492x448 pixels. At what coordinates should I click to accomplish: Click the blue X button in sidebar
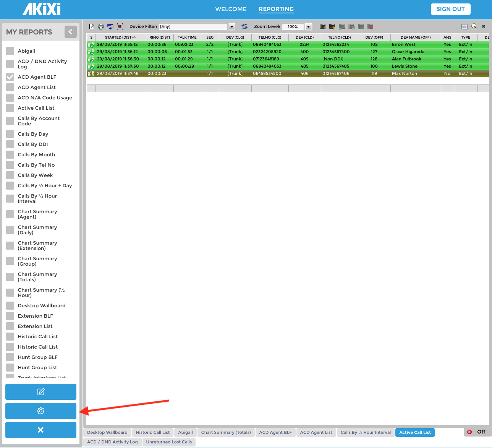click(x=41, y=430)
